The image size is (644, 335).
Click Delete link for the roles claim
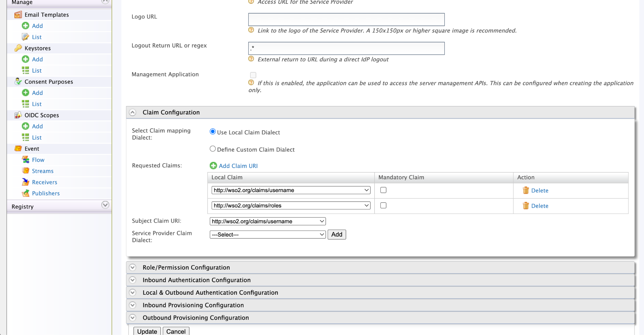[x=540, y=206]
